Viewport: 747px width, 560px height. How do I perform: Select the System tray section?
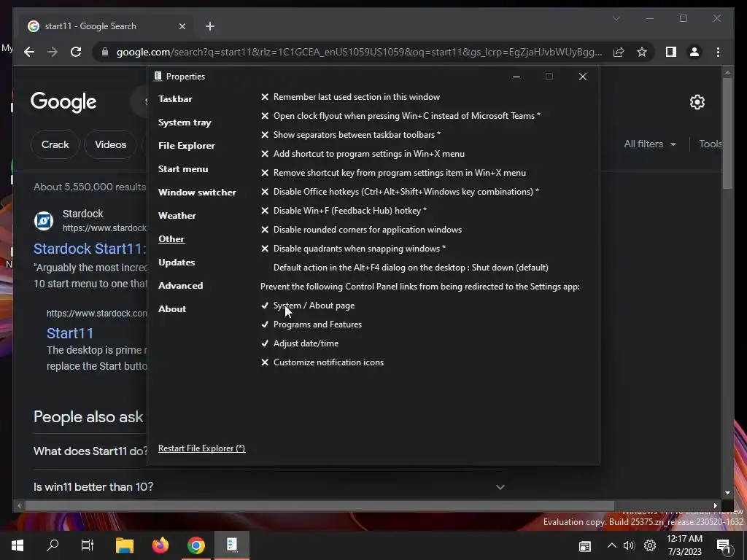tap(185, 122)
